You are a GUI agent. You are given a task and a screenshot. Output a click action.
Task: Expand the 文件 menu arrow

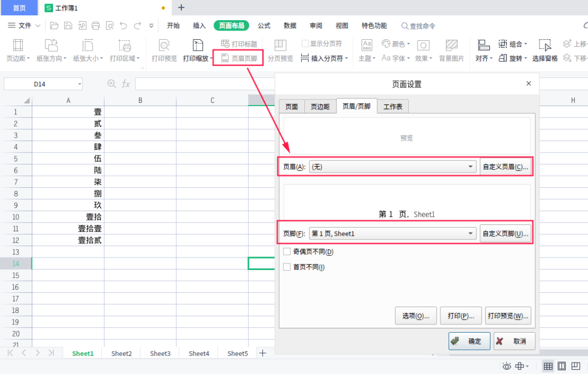click(38, 26)
